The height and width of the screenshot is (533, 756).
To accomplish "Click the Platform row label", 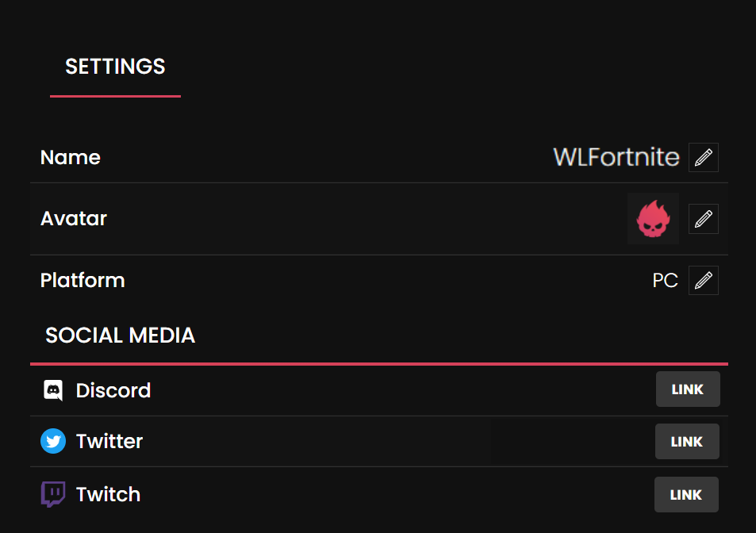I will pos(83,280).
